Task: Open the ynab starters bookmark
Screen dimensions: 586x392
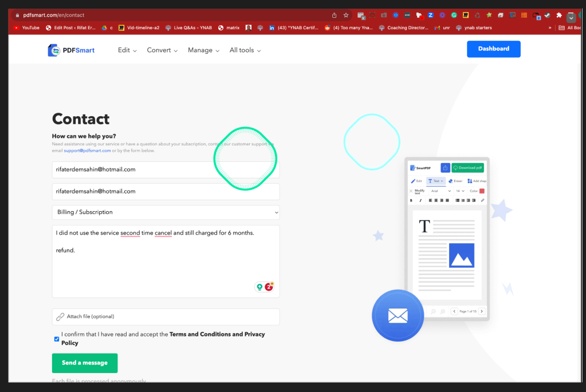Action: 474,27
